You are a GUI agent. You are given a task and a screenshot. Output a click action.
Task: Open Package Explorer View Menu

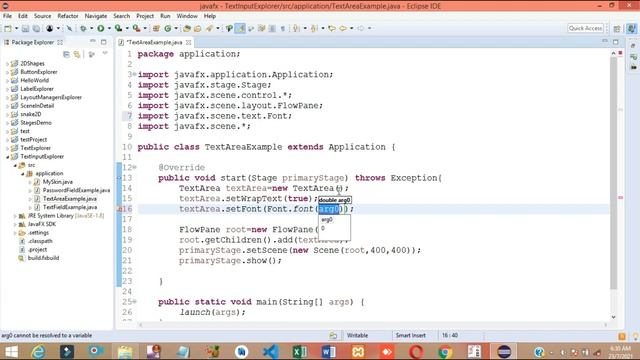[x=105, y=53]
